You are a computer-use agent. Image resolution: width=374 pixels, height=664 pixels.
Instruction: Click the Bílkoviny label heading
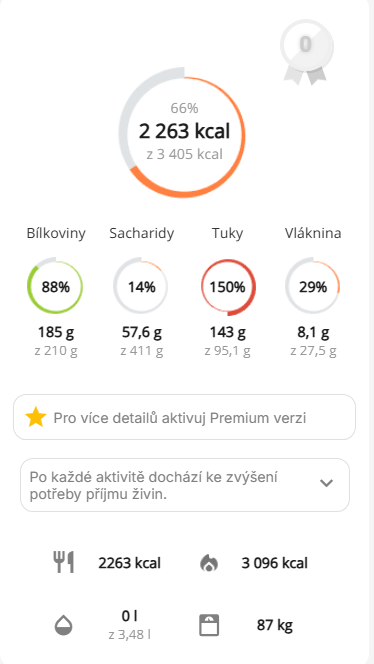point(56,233)
